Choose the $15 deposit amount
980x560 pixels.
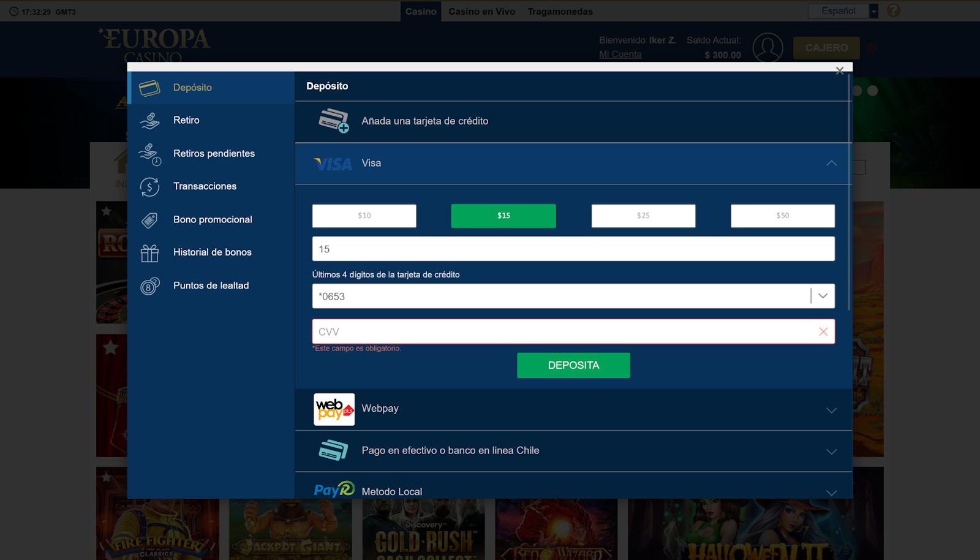tap(503, 216)
